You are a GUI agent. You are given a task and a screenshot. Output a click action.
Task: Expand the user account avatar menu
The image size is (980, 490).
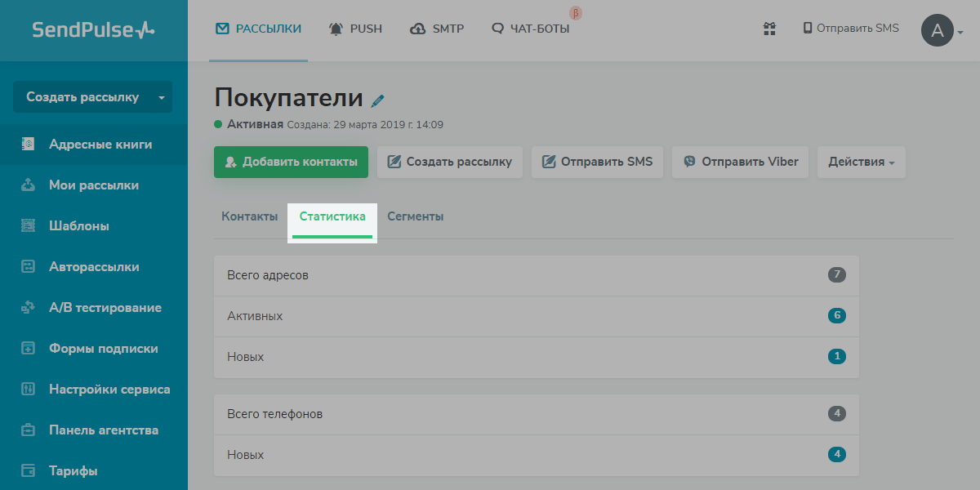click(x=942, y=31)
